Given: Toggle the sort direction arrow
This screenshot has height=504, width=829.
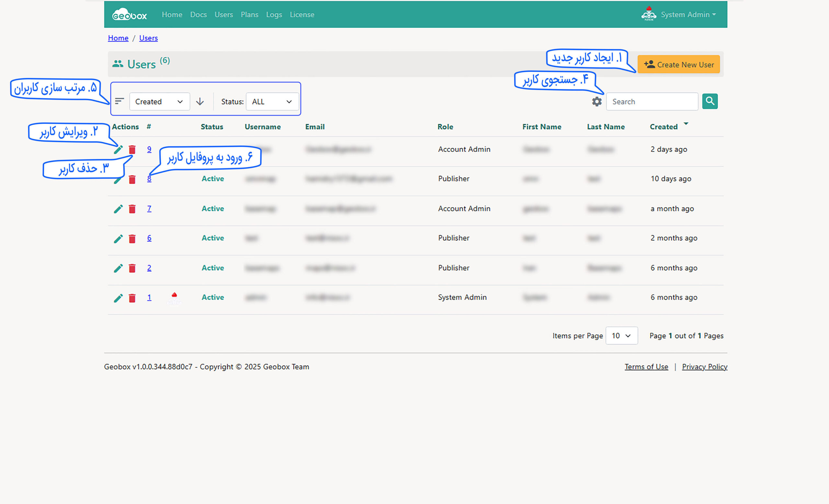Looking at the screenshot, I should [200, 102].
